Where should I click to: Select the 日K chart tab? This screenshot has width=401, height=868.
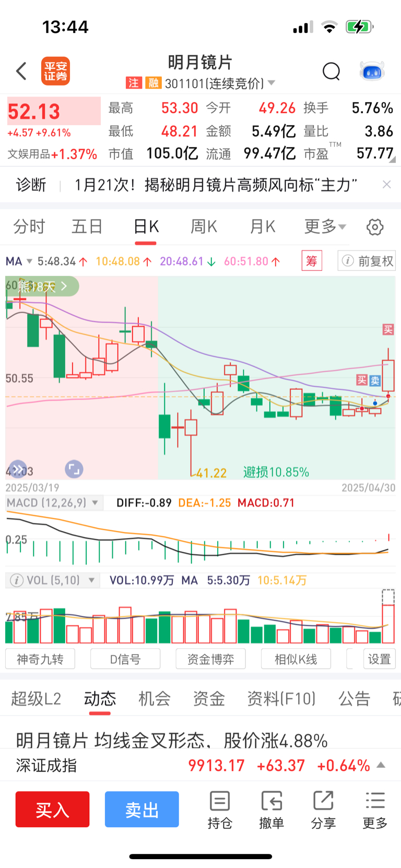point(146,227)
